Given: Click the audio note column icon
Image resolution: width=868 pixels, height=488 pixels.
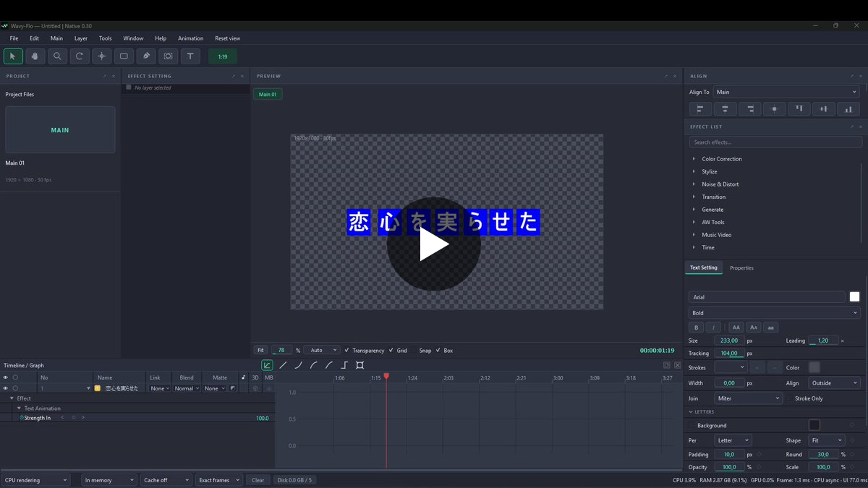Looking at the screenshot, I should coord(243,377).
